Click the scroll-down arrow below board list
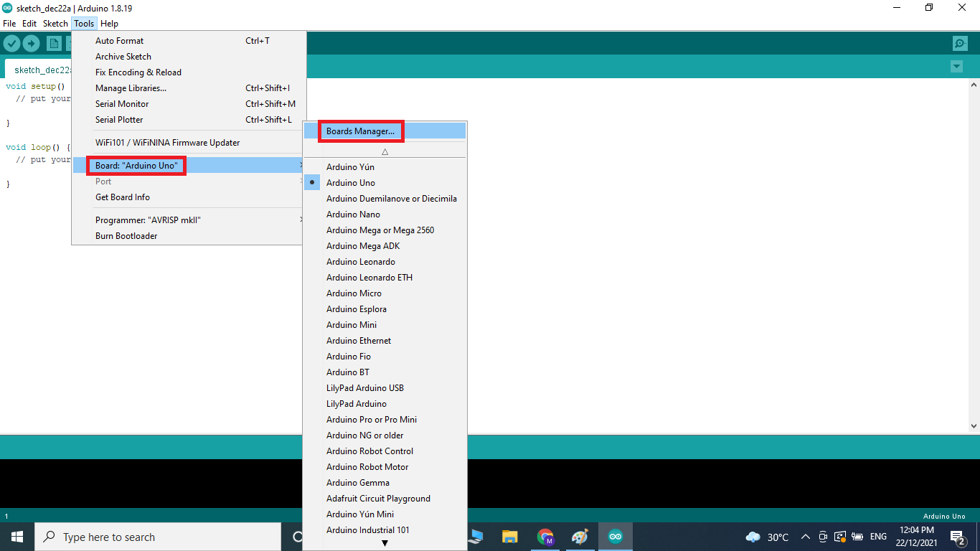 tap(385, 544)
